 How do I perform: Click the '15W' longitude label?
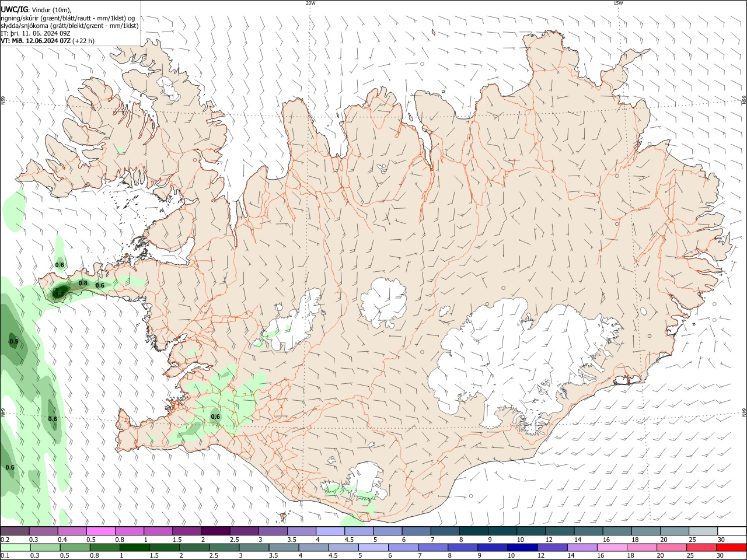[x=618, y=3]
